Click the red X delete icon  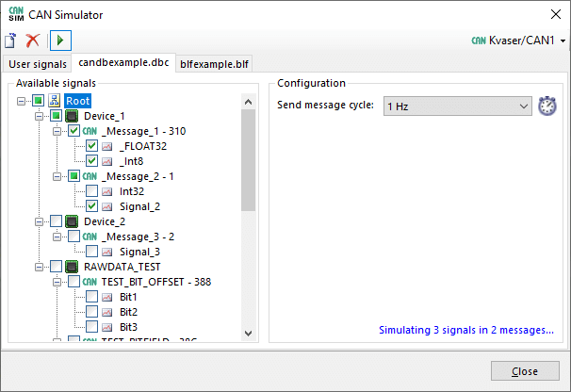(x=33, y=41)
